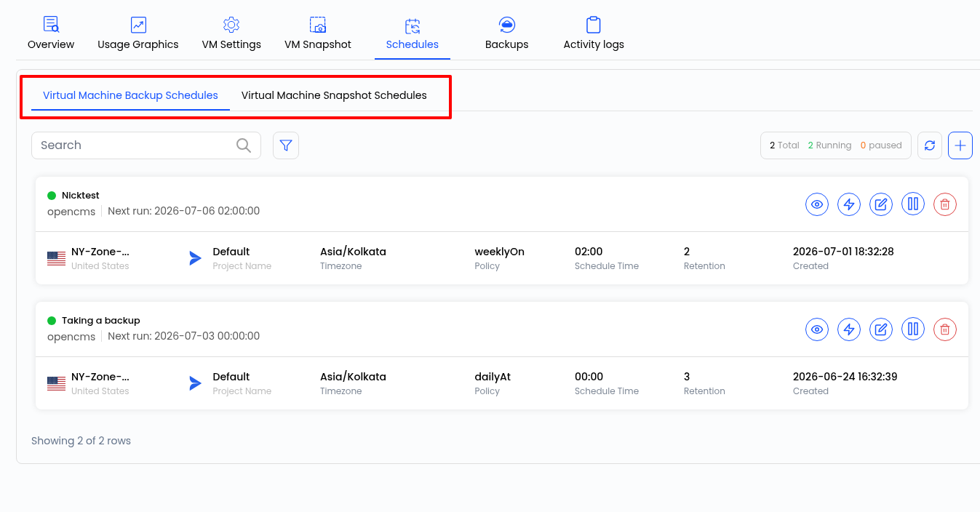
Task: Click the Taking a backup schedule name
Action: [x=101, y=321]
